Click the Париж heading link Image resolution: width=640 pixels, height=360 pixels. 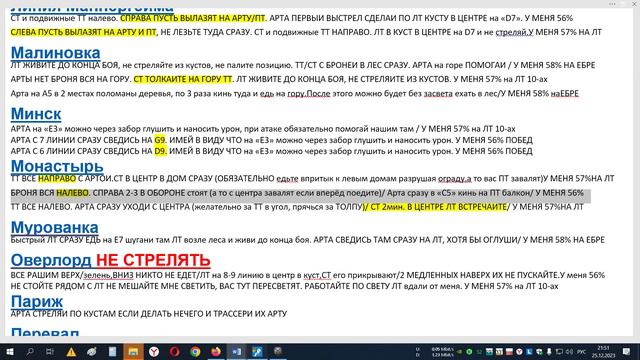[37, 302]
